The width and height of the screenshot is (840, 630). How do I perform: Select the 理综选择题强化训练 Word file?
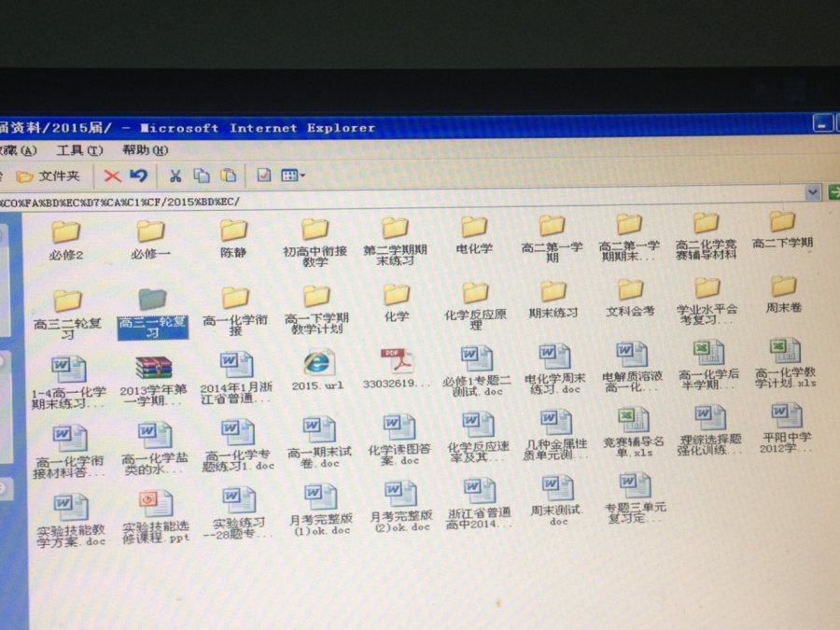point(710,431)
